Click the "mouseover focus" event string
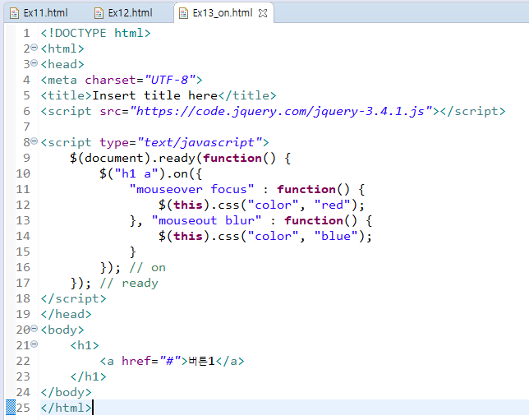Viewport: 529px width, 420px height. click(191, 189)
